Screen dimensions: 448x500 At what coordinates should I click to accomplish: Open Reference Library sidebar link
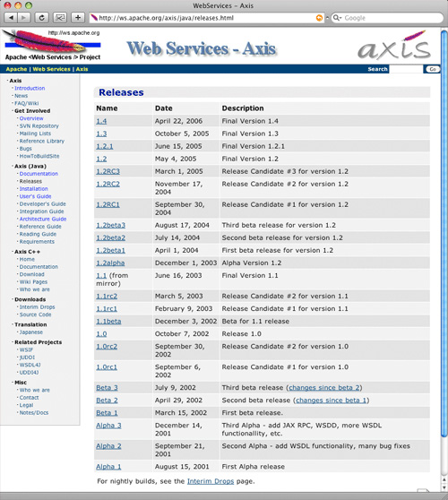42,141
